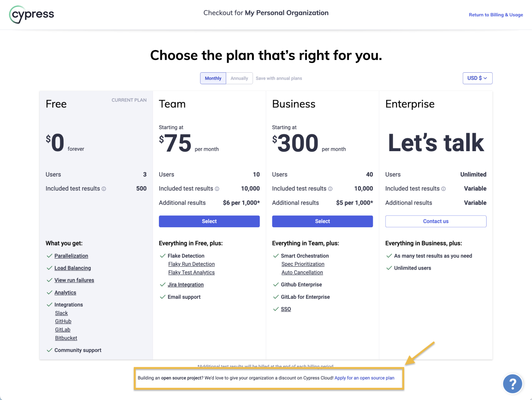Click the info icon next to Team's included test results
The width and height of the screenshot is (532, 400).
pos(217,188)
